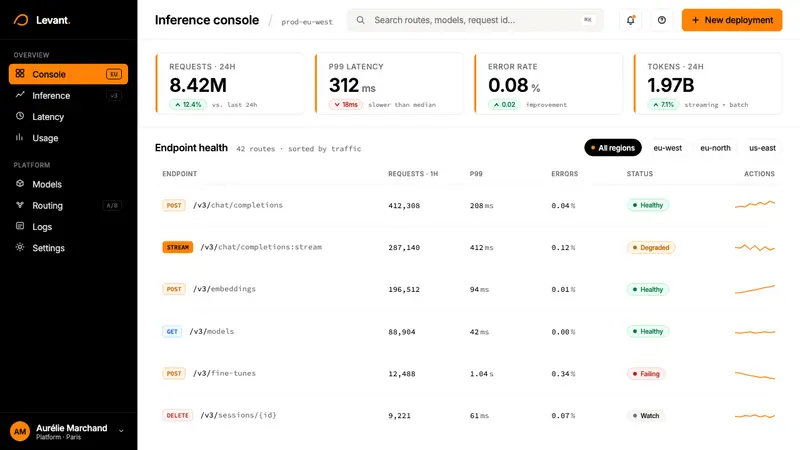Open sparkline for /v3/chat/completions row

pos(755,205)
